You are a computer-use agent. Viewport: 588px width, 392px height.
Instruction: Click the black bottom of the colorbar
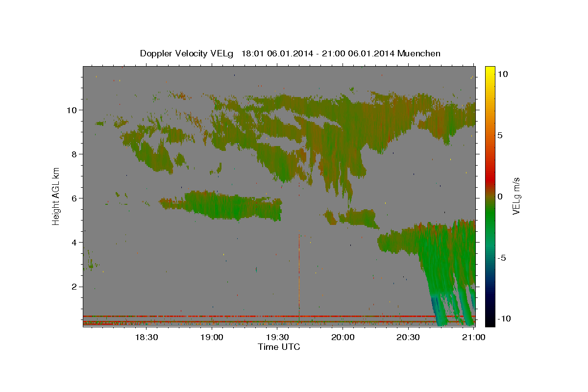[x=490, y=321]
